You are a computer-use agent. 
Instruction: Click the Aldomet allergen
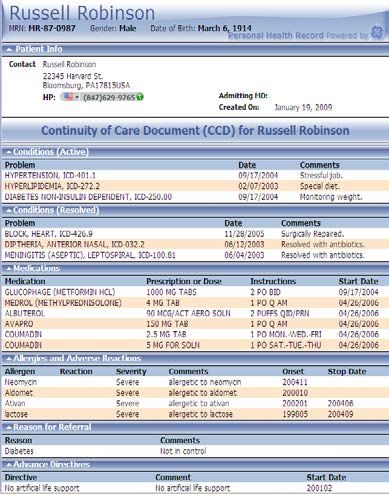[x=19, y=393]
